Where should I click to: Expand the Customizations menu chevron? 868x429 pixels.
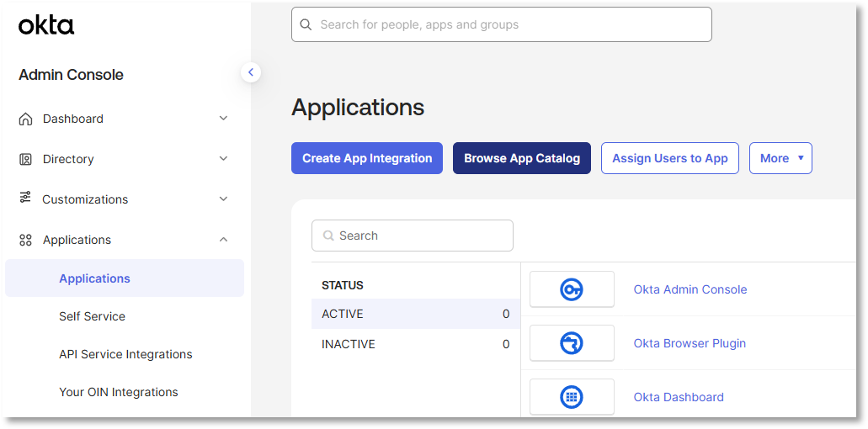(224, 199)
